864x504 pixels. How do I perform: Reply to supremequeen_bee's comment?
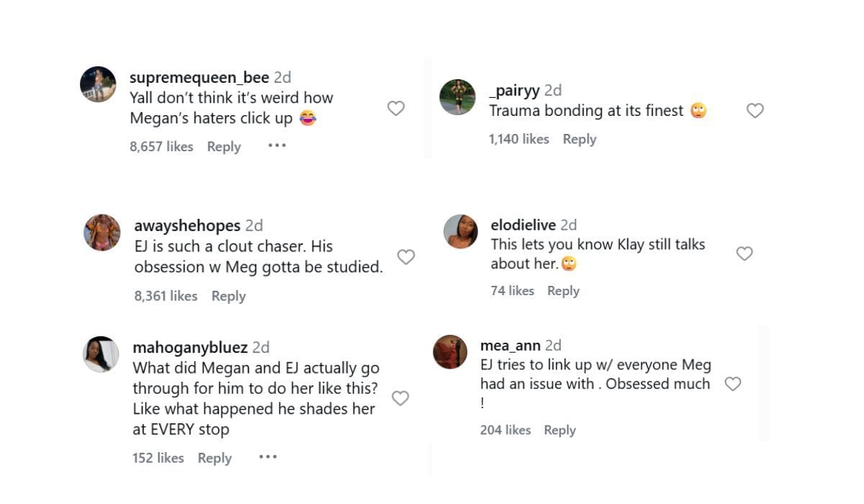(224, 146)
